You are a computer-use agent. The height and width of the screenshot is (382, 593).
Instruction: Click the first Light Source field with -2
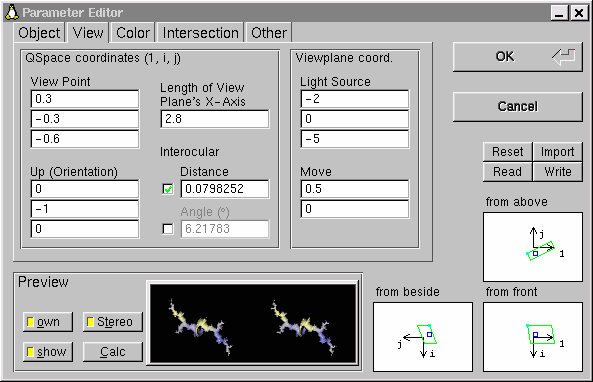(355, 99)
